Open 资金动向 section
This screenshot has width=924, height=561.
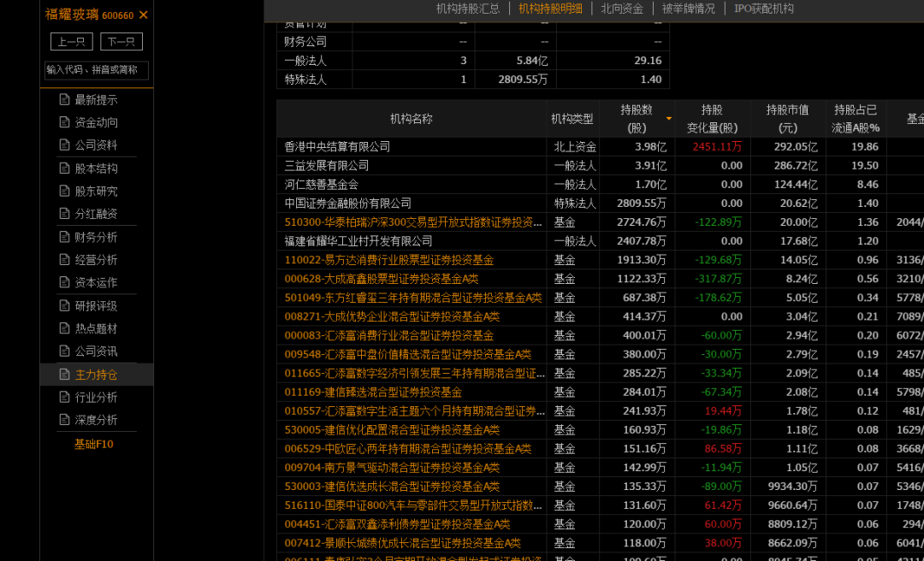[x=96, y=122]
